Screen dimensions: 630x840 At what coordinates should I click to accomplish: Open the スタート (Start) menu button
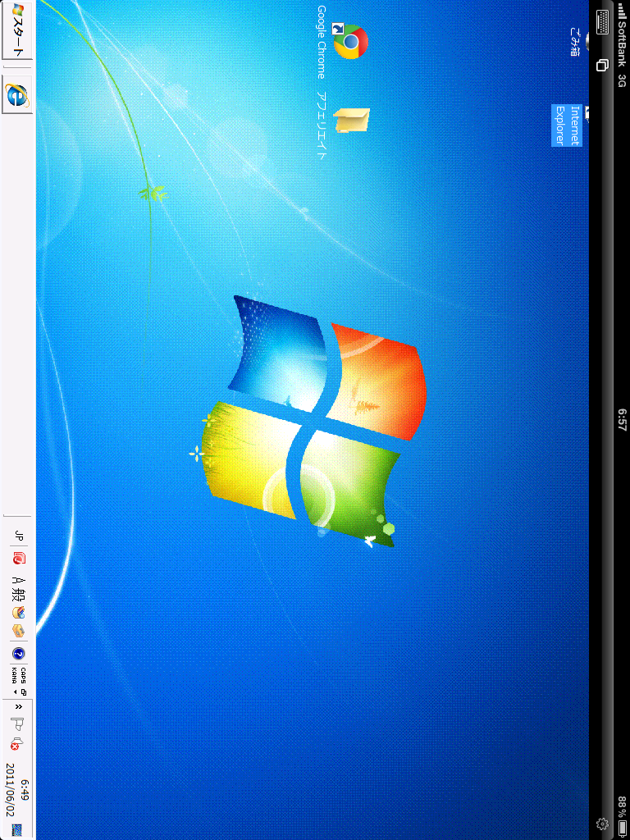point(17,30)
